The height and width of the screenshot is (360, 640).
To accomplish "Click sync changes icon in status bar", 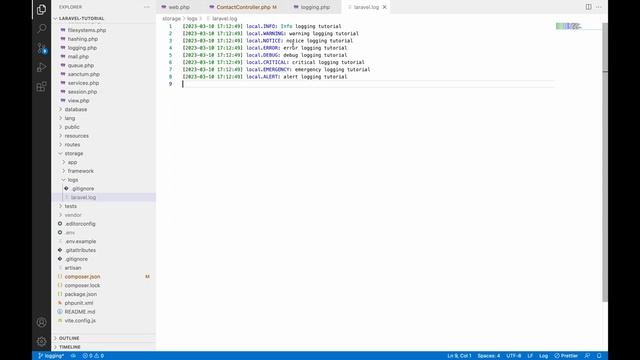I will (x=73, y=356).
